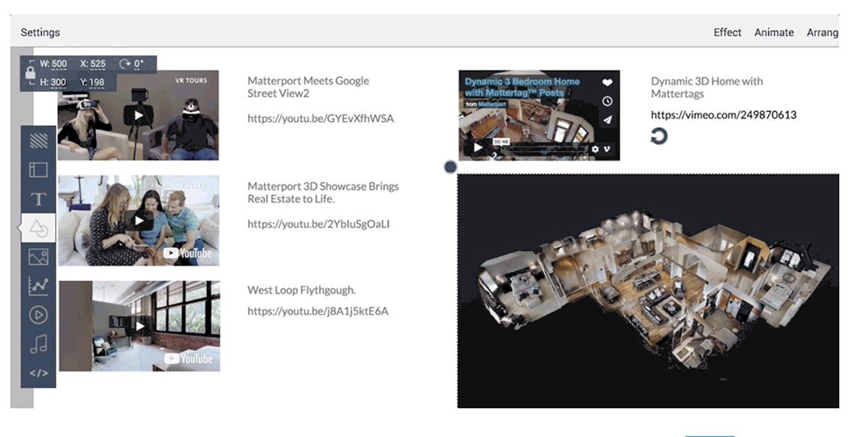Open the Image tool in the sidebar
The width and height of the screenshot is (868, 437).
tap(38, 257)
